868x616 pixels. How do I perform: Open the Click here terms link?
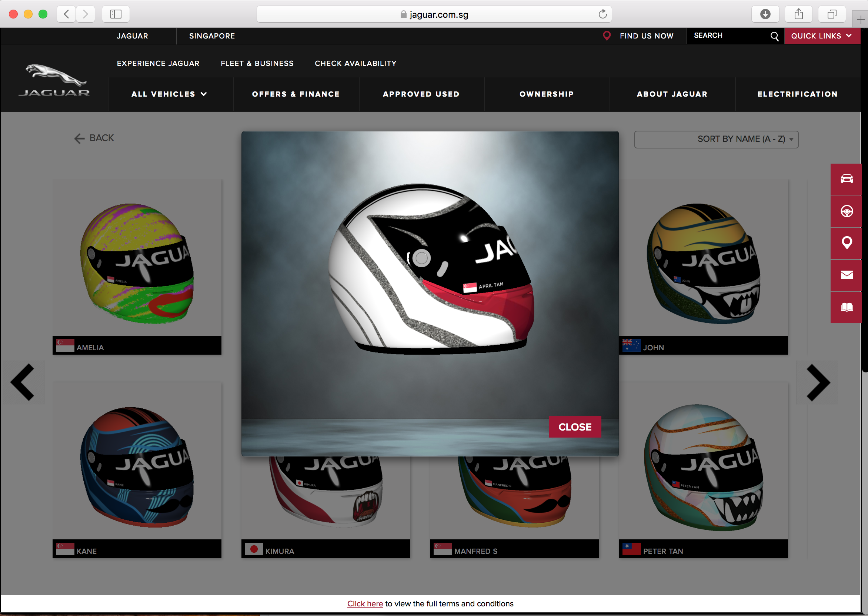pyautogui.click(x=365, y=603)
